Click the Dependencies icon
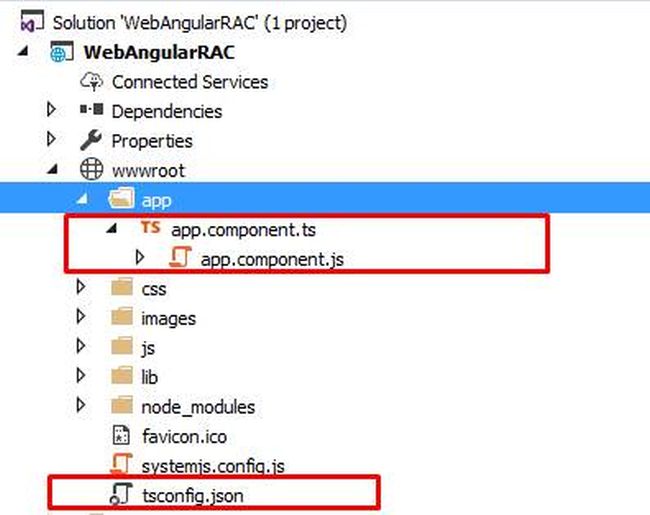This screenshot has height=515, width=650. [92, 110]
